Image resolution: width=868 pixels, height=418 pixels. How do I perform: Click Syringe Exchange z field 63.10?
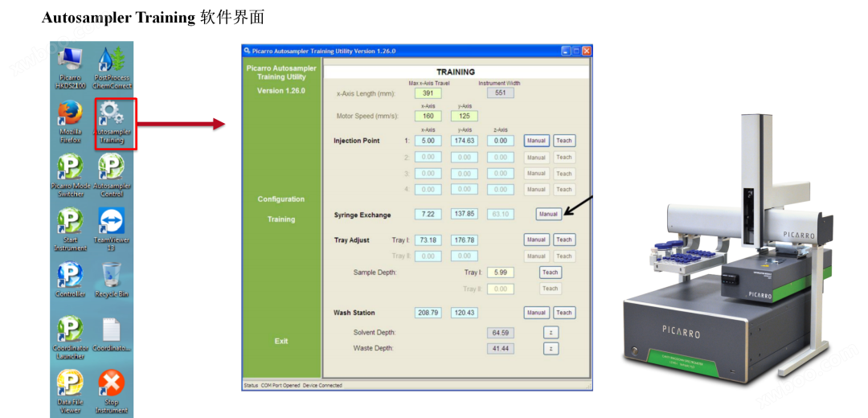(x=501, y=214)
